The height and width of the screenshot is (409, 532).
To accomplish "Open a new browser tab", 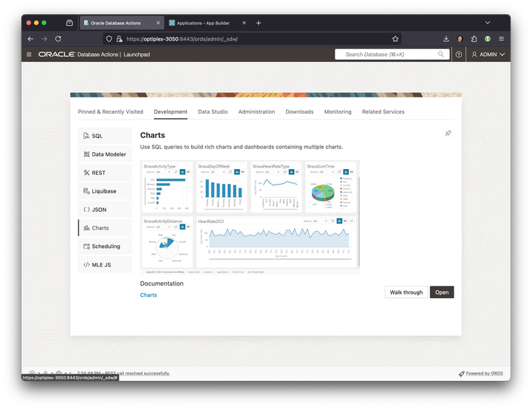I will pyautogui.click(x=259, y=23).
